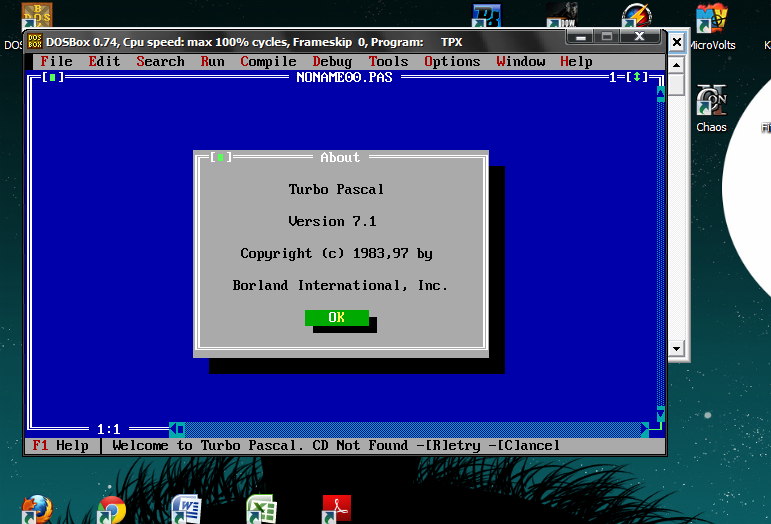Open the Run menu
The image size is (771, 524).
pos(212,61)
